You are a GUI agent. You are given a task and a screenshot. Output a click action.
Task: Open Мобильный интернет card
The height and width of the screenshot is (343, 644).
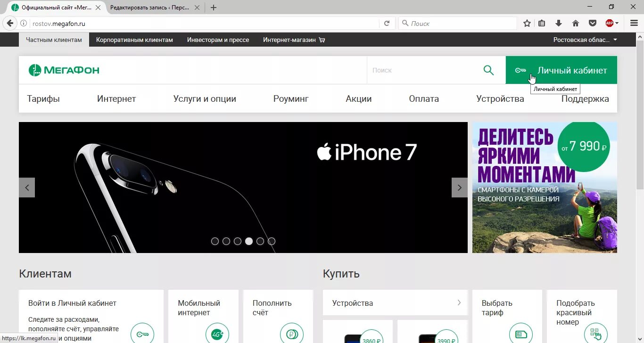[203, 316]
